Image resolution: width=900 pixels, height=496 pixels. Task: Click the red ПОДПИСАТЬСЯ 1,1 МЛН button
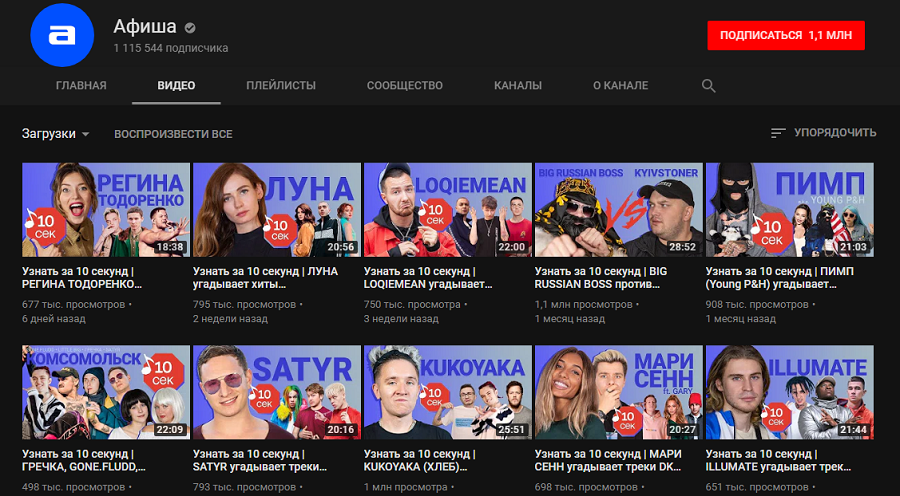pos(786,36)
